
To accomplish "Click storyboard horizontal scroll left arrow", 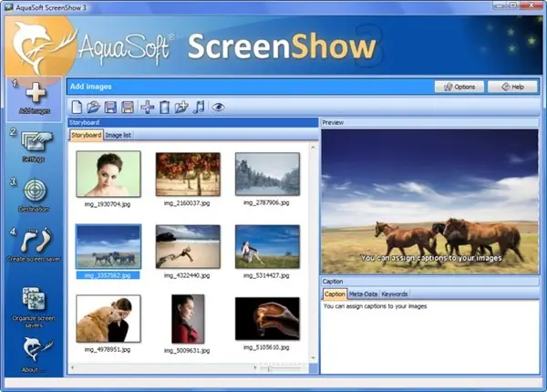I will 73,367.
